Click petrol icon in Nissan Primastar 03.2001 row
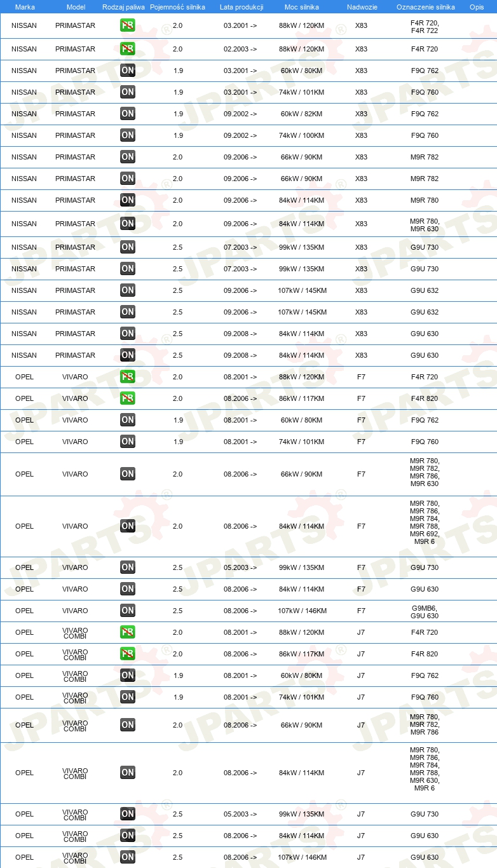Image resolution: width=497 pixels, height=868 pixels. [128, 26]
